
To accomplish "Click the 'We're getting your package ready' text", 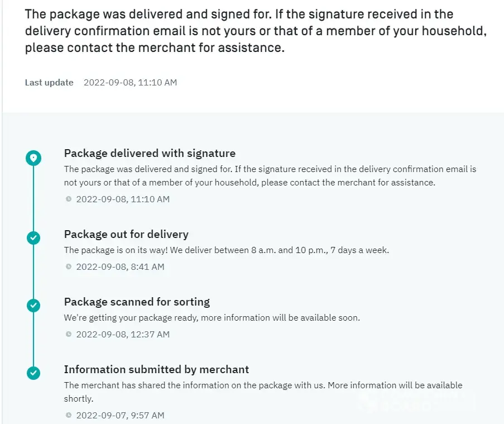I will tap(212, 318).
